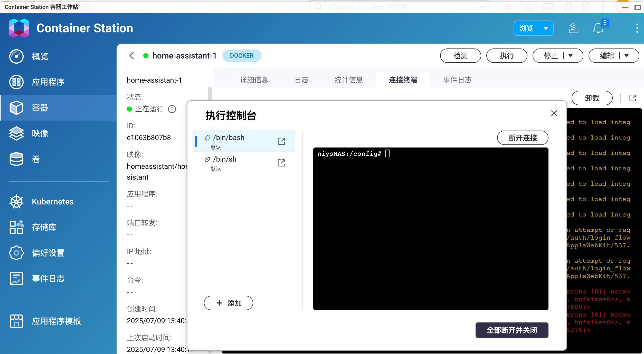Click the 执行控制台 dialog title
The width and height of the screenshot is (644, 354).
coord(231,115)
